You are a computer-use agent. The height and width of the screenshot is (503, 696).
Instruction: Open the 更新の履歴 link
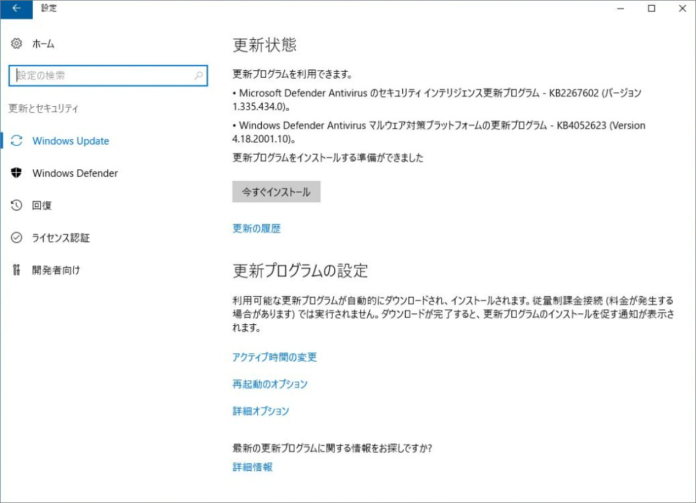[x=256, y=228]
